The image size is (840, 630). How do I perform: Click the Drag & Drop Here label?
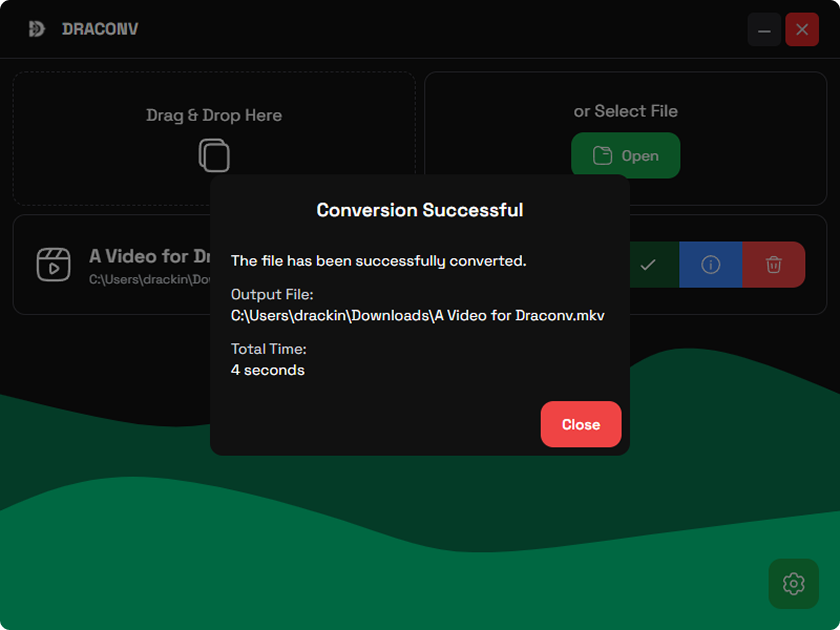(x=214, y=115)
